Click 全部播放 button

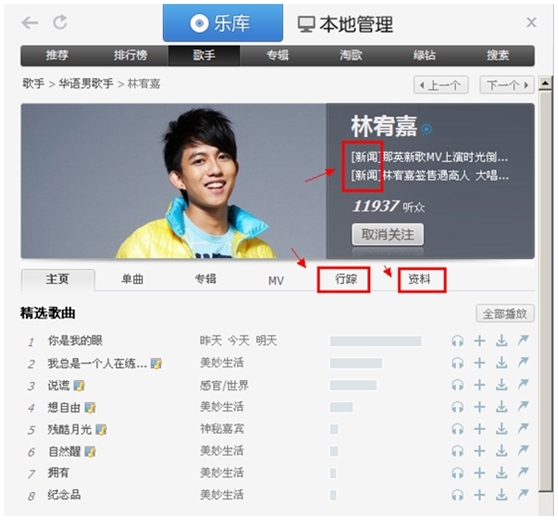coord(505,314)
